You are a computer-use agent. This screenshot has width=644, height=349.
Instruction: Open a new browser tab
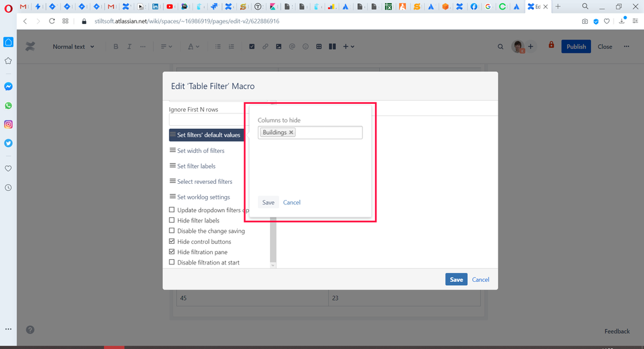coord(558,6)
